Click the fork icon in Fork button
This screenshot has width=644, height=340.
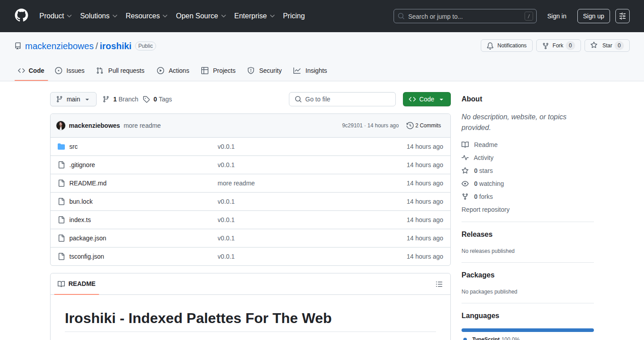click(x=546, y=46)
